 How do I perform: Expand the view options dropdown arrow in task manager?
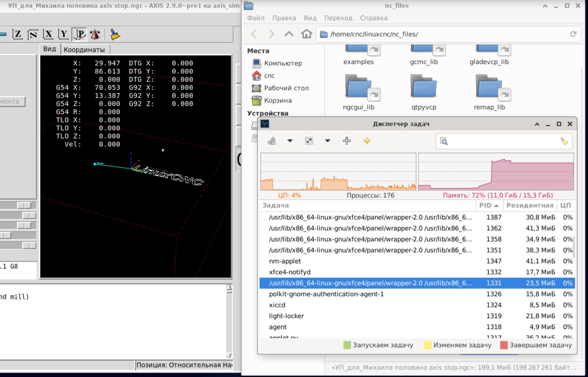tap(328, 141)
